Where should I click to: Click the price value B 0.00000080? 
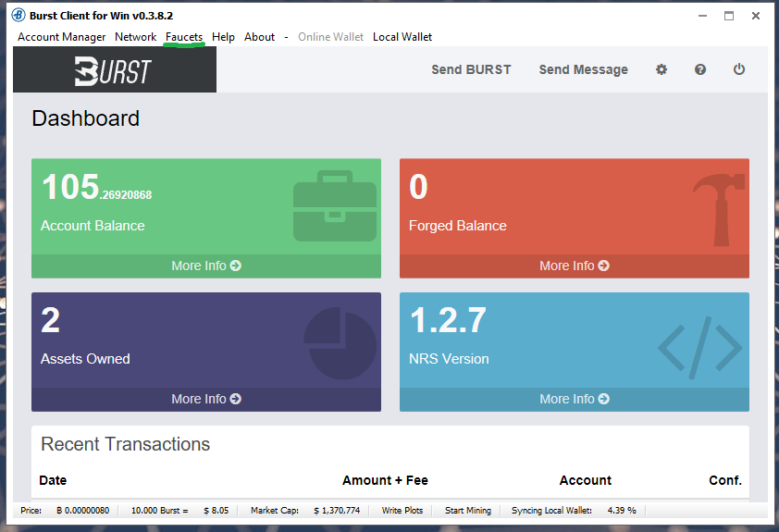(82, 510)
